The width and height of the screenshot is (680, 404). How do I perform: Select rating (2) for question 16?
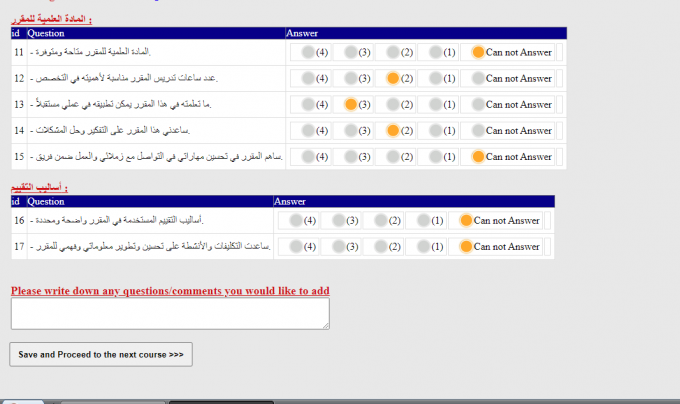pos(381,221)
